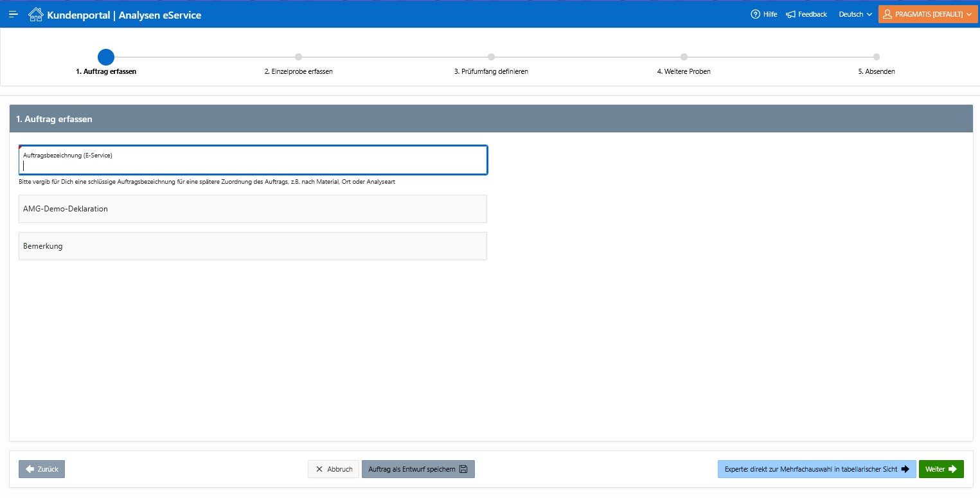Screen dimensions: 980x498
Task: Click the Kundenportal house logo icon
Action: (36, 14)
